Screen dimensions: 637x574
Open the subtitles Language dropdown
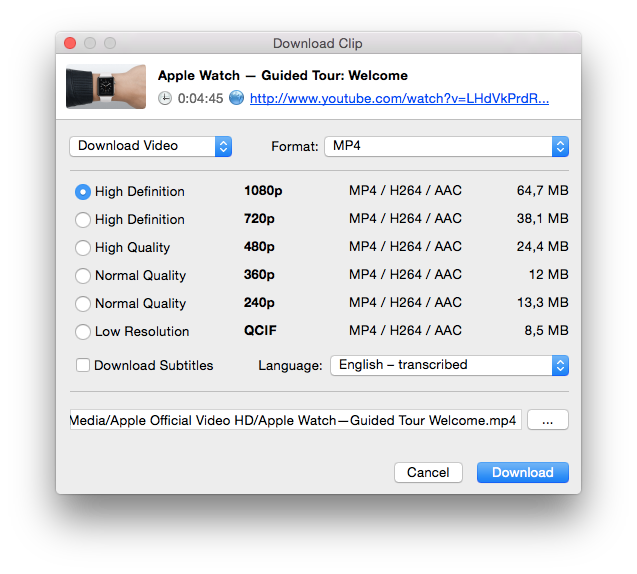pyautogui.click(x=449, y=365)
